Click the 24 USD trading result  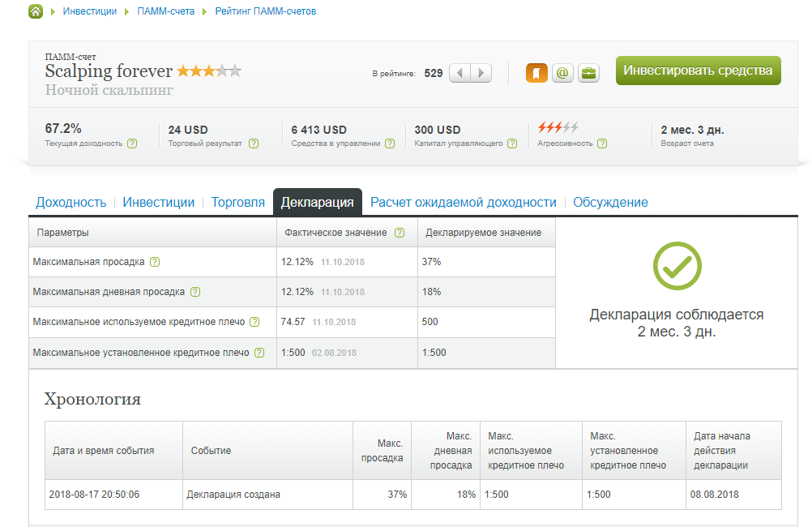tap(188, 130)
